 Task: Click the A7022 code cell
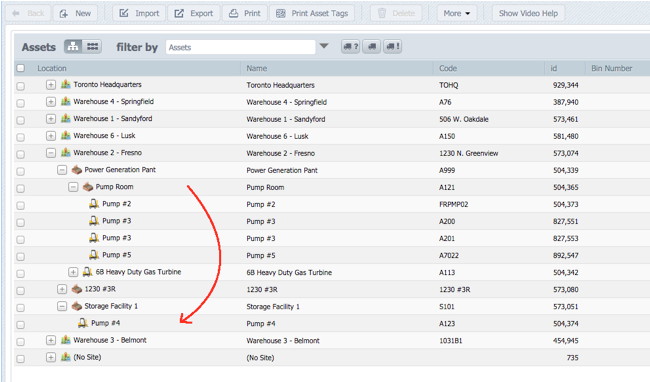pos(449,255)
